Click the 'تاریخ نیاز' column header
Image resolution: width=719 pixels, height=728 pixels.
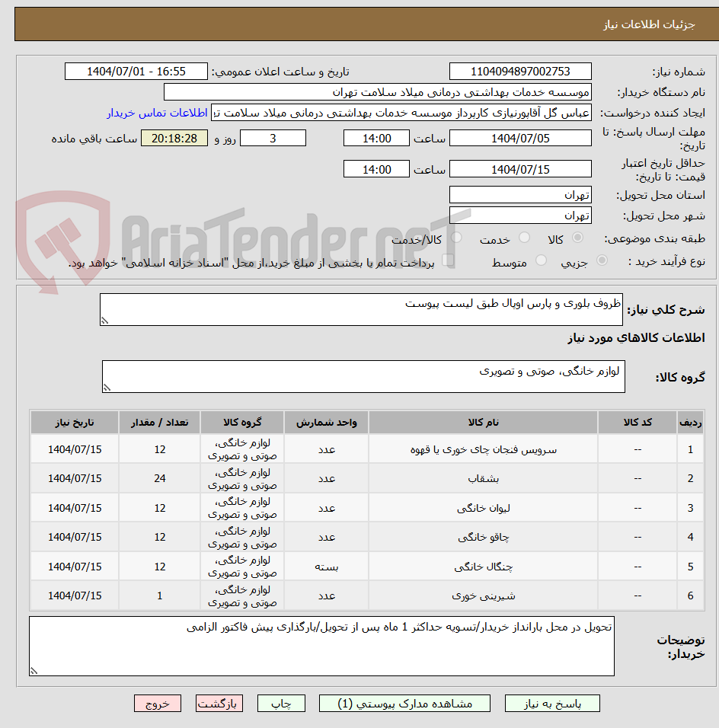click(x=75, y=422)
